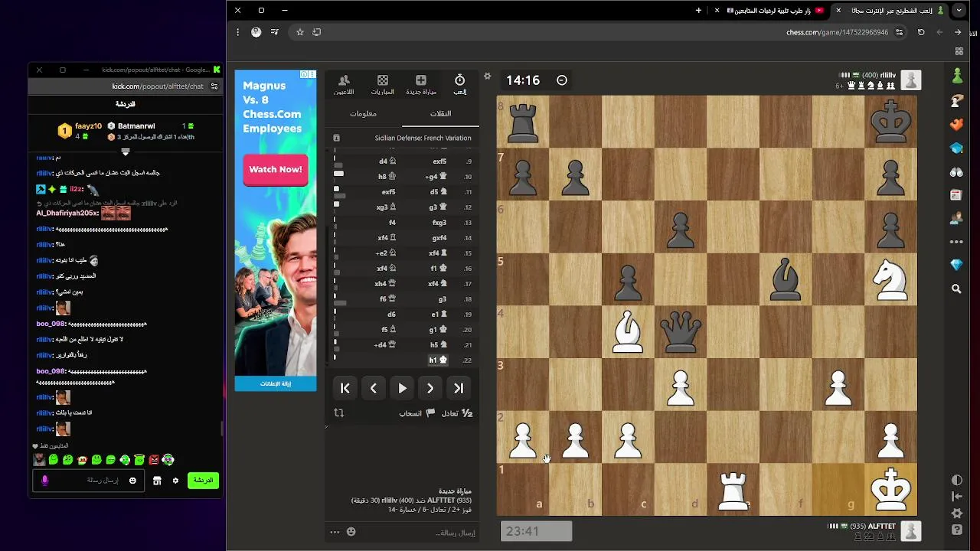Collapse the sidebar with the arrow-bar icon
Image resolution: width=980 pixels, height=551 pixels.
[957, 497]
